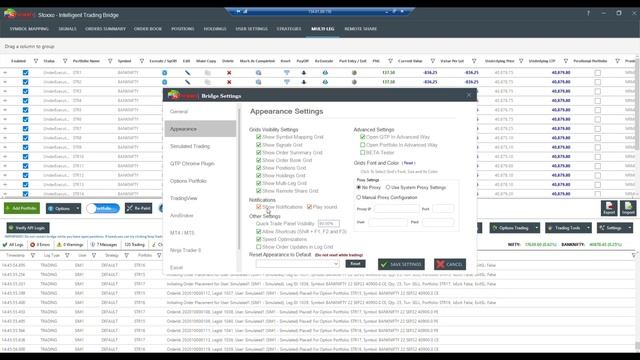Screen dimensions: 640x360
Task: Click the Import icon button
Action: 628,208
